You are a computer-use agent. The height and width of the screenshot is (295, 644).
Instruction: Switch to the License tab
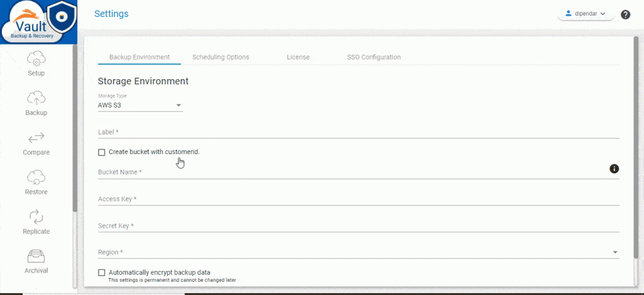pyautogui.click(x=298, y=57)
